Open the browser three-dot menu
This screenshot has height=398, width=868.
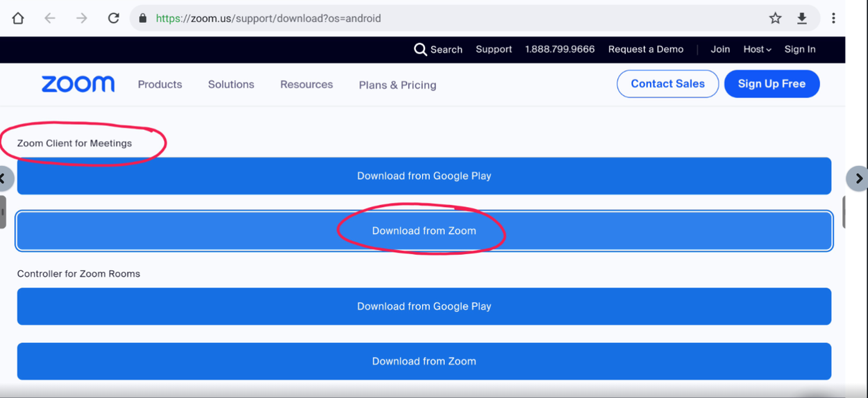click(833, 19)
